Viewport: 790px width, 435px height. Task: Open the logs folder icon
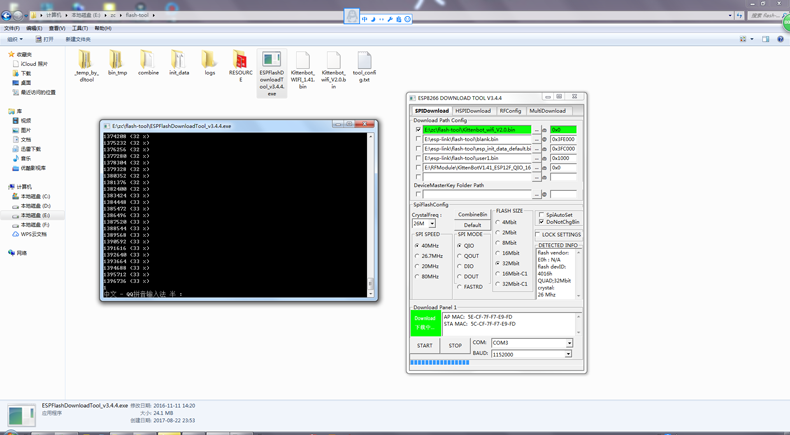click(209, 61)
